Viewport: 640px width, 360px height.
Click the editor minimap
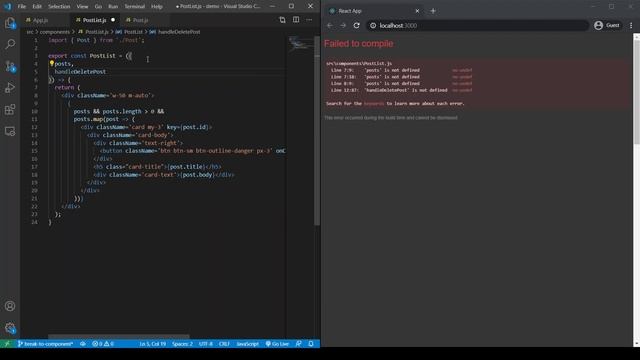coord(300,43)
